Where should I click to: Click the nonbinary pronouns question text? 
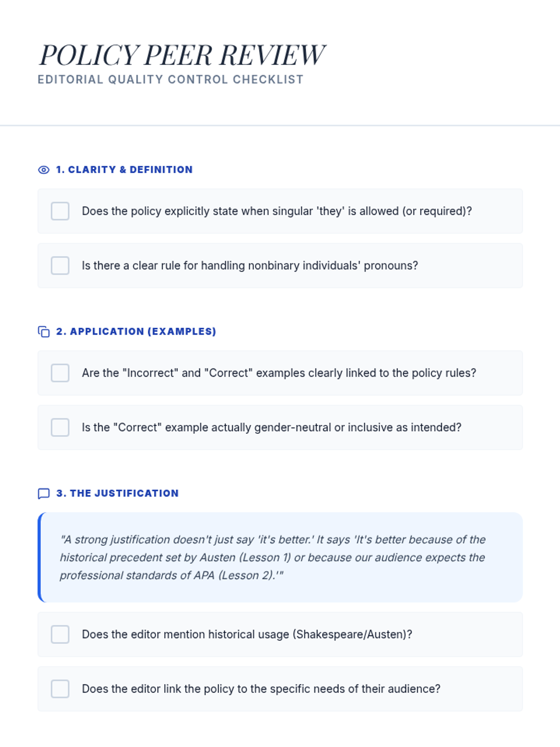tap(250, 266)
